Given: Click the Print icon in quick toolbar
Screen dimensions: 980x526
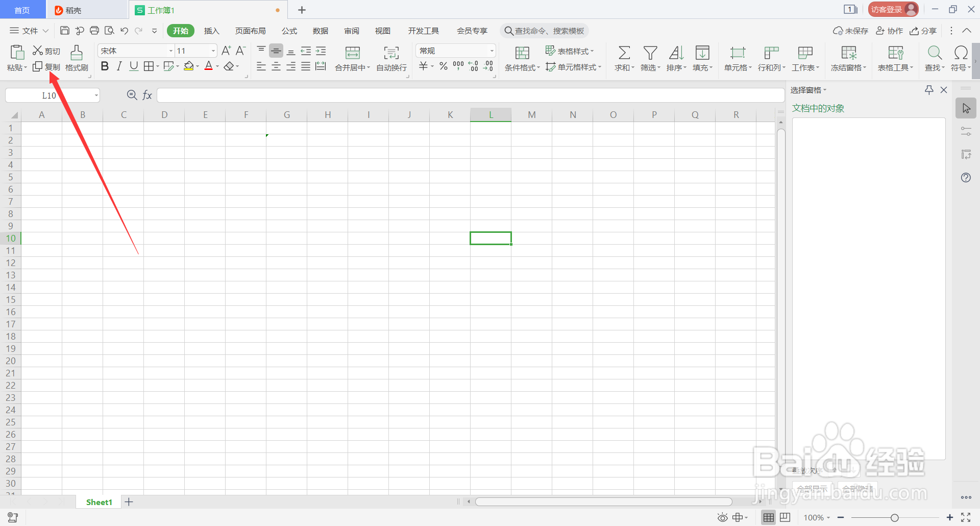Looking at the screenshot, I should coord(94,31).
